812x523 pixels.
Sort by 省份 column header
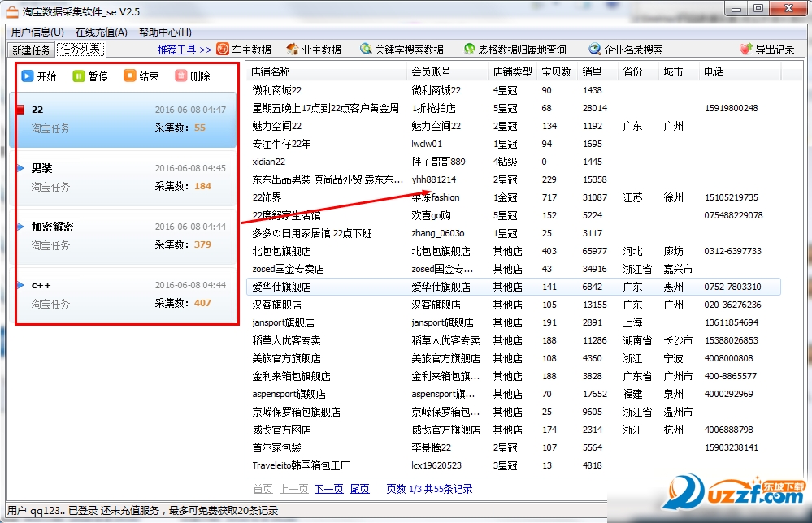click(637, 71)
